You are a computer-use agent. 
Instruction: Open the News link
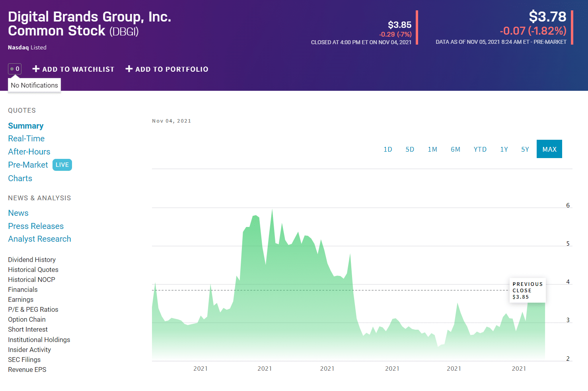[18, 213]
